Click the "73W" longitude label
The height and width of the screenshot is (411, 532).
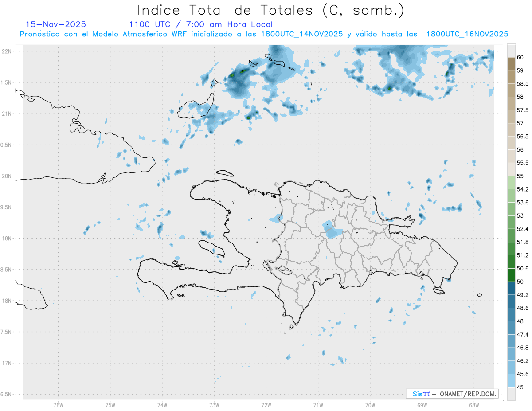pyautogui.click(x=214, y=405)
